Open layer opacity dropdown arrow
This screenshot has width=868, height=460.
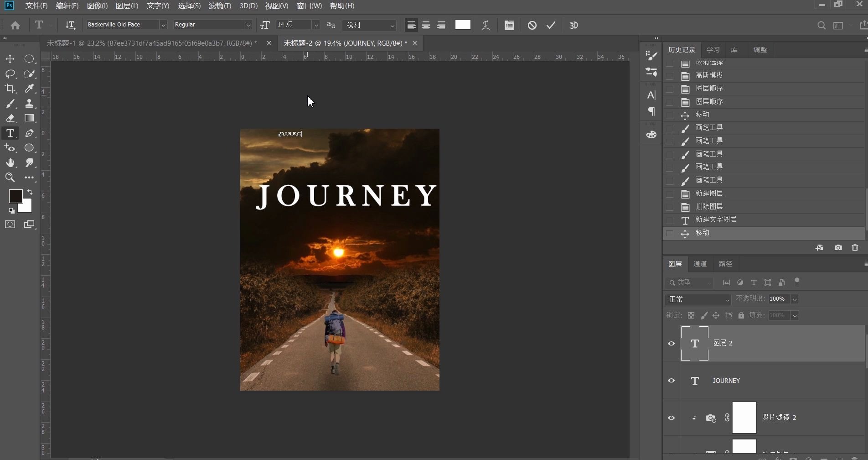[x=795, y=299]
